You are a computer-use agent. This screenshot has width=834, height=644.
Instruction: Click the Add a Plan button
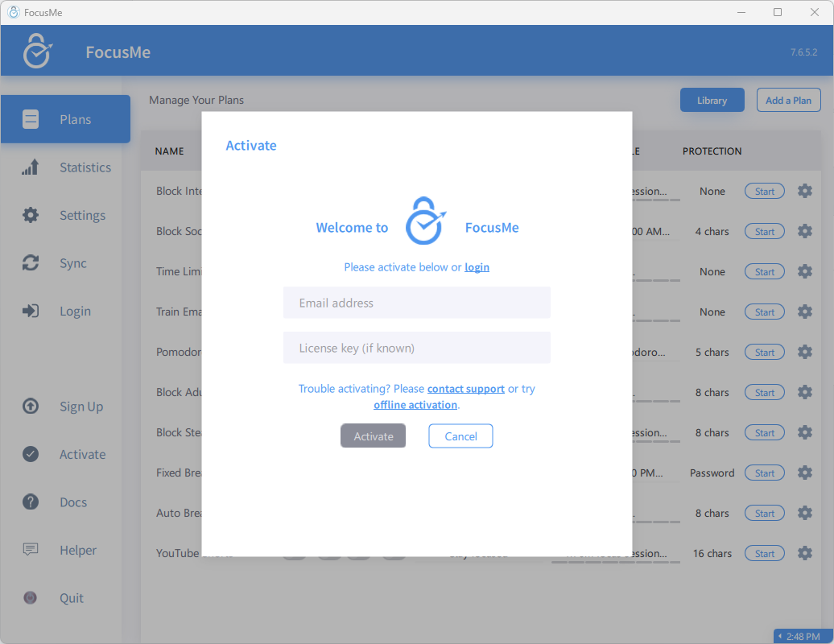[788, 100]
